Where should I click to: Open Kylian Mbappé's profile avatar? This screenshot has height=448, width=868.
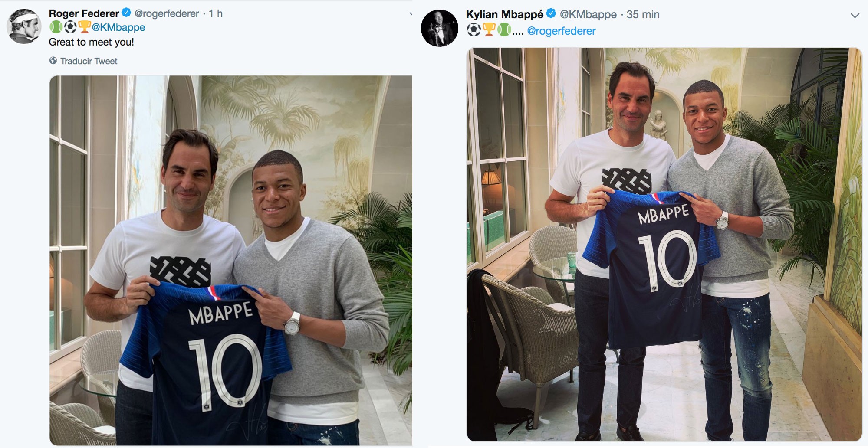tap(439, 28)
